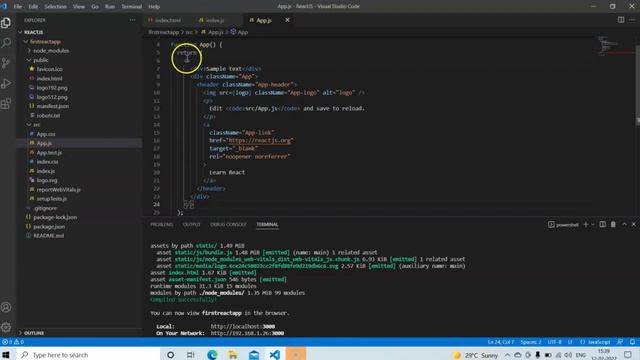Open the File menu
The width and height of the screenshot is (640, 360).
coord(18,7)
